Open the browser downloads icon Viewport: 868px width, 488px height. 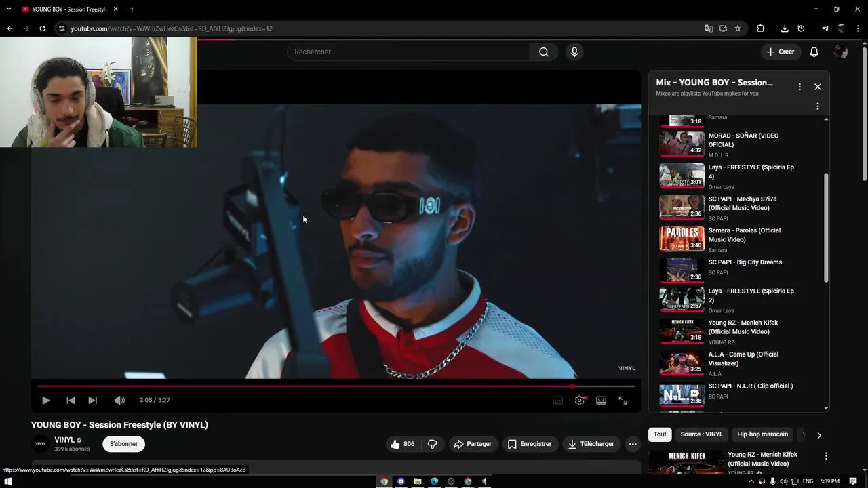[x=785, y=28]
